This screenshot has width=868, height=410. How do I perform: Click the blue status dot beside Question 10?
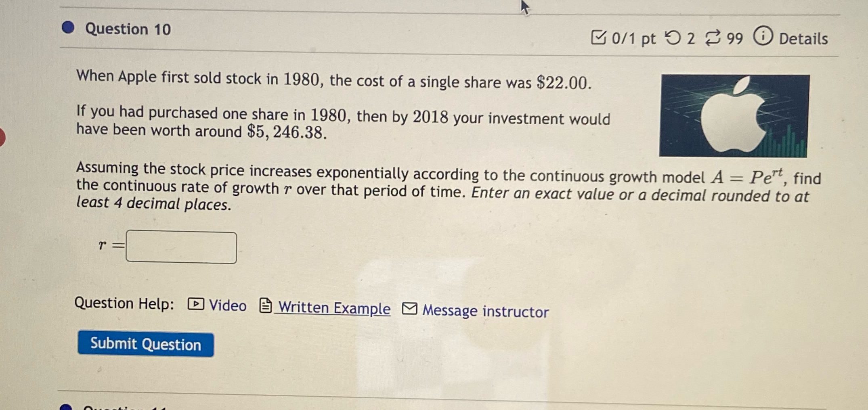(x=68, y=27)
